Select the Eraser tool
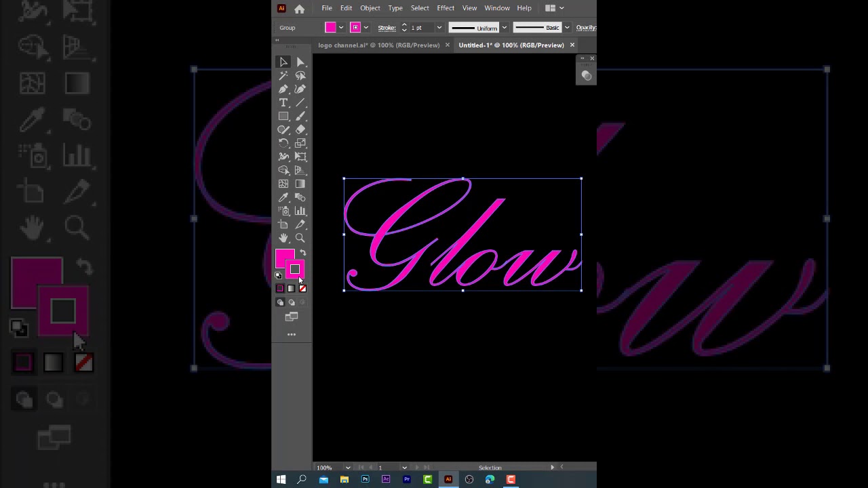The width and height of the screenshot is (868, 488). pos(300,129)
